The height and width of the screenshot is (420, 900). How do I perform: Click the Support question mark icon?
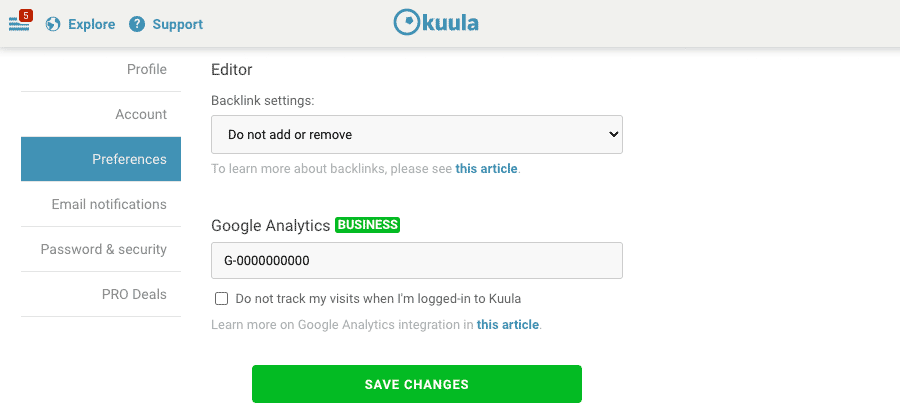pos(137,25)
